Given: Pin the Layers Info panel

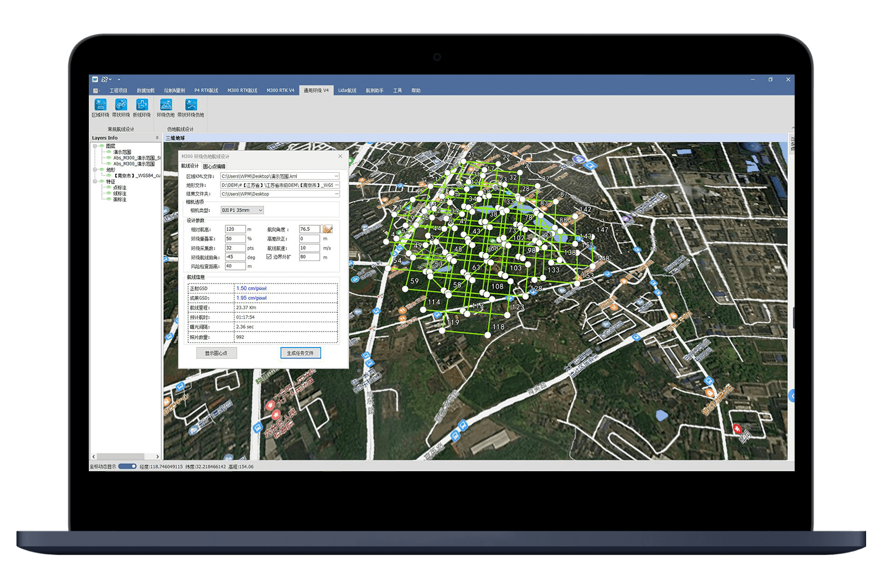Looking at the screenshot, I should coord(157,138).
